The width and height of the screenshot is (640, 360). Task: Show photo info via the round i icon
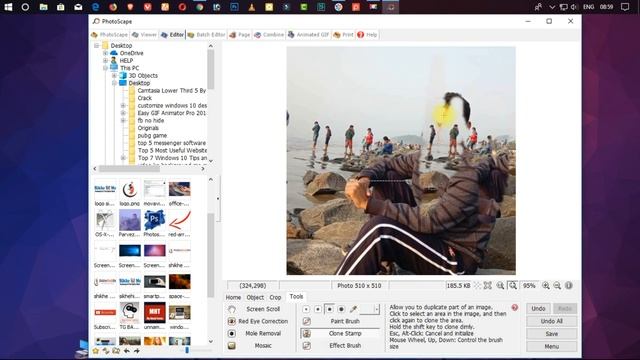click(569, 286)
